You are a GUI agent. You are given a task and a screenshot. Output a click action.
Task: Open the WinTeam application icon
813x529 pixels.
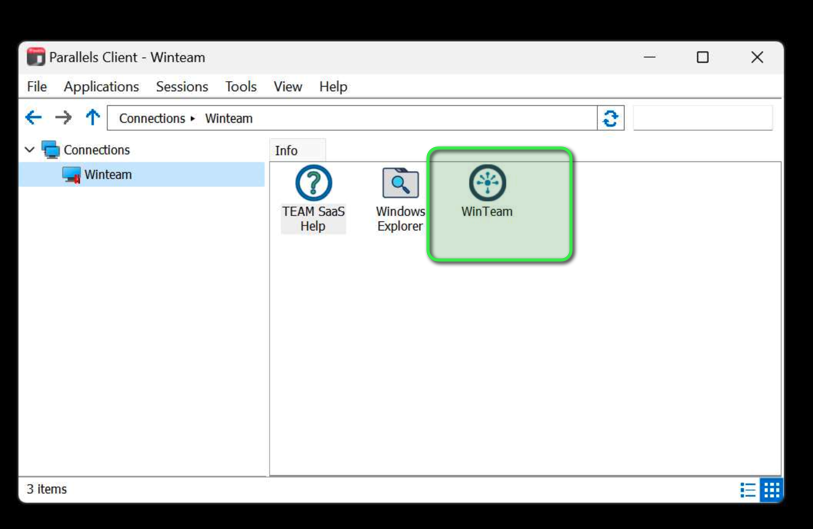[487, 191]
